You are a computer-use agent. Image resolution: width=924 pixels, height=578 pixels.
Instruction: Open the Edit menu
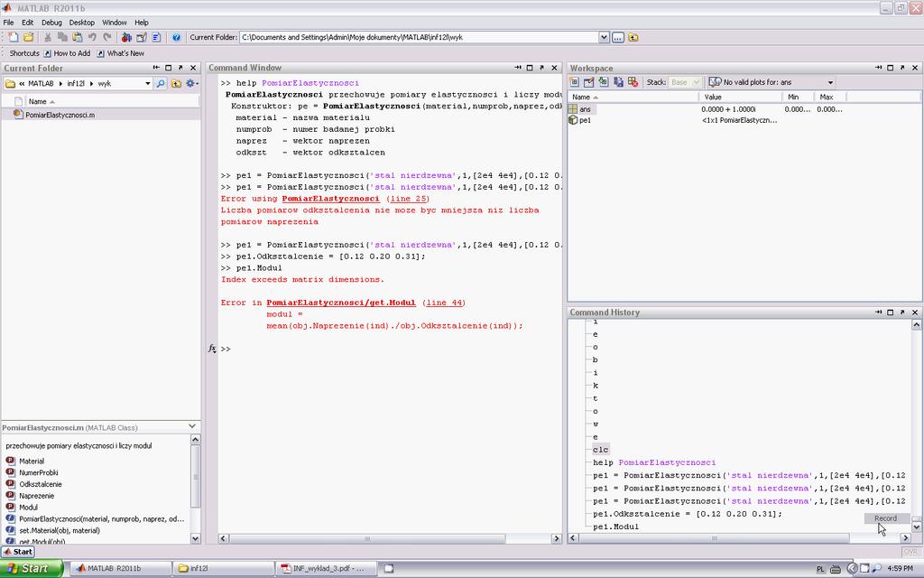[28, 23]
